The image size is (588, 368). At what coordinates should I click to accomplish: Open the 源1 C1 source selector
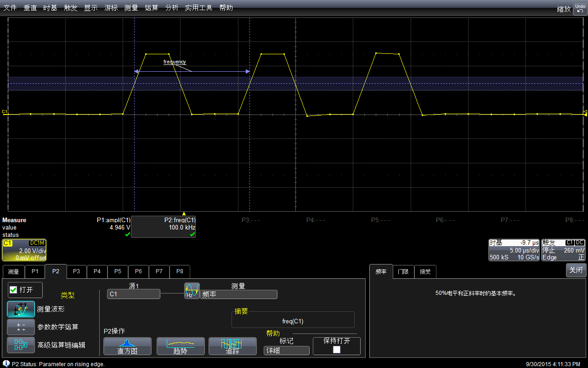coord(134,294)
